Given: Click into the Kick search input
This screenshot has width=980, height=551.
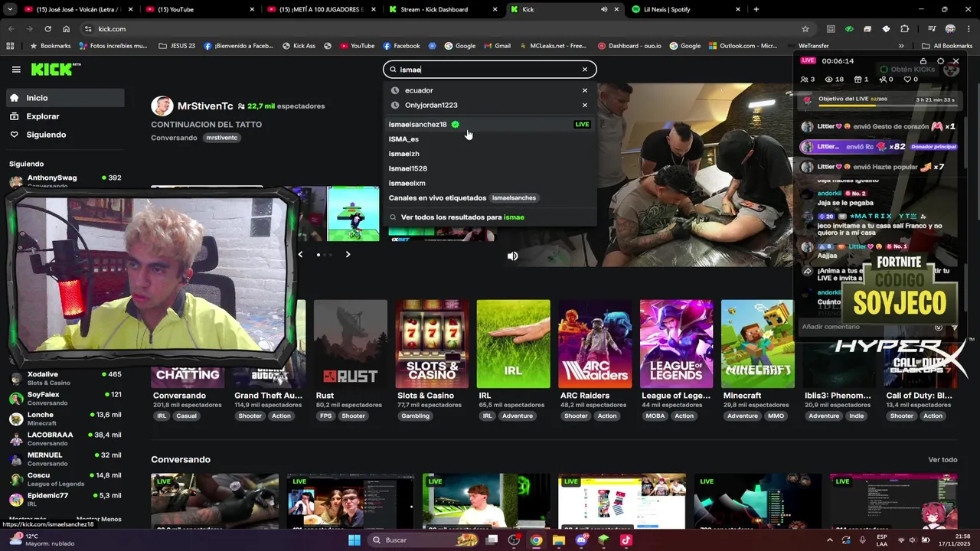Looking at the screenshot, I should point(488,70).
